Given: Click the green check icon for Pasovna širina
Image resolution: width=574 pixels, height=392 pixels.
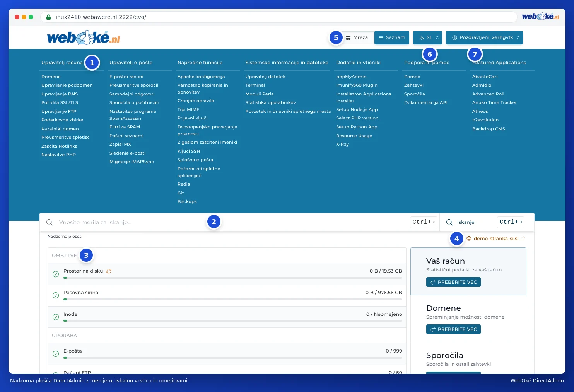Looking at the screenshot, I should tap(56, 295).
